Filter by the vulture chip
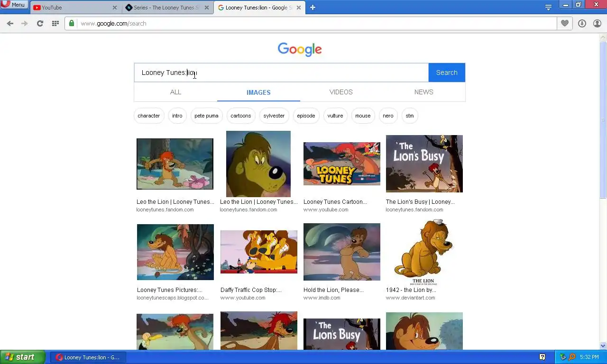 335,116
